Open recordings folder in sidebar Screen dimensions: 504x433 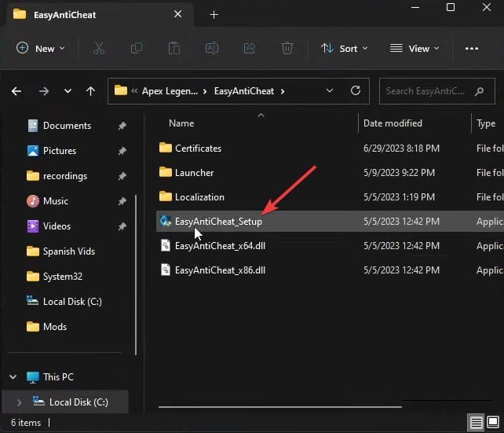(x=65, y=176)
